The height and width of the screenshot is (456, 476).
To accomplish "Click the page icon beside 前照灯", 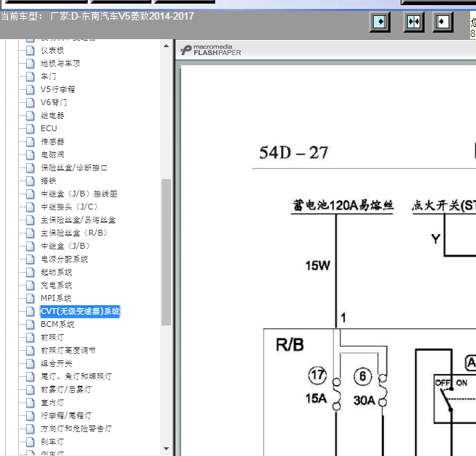I will tap(30, 338).
